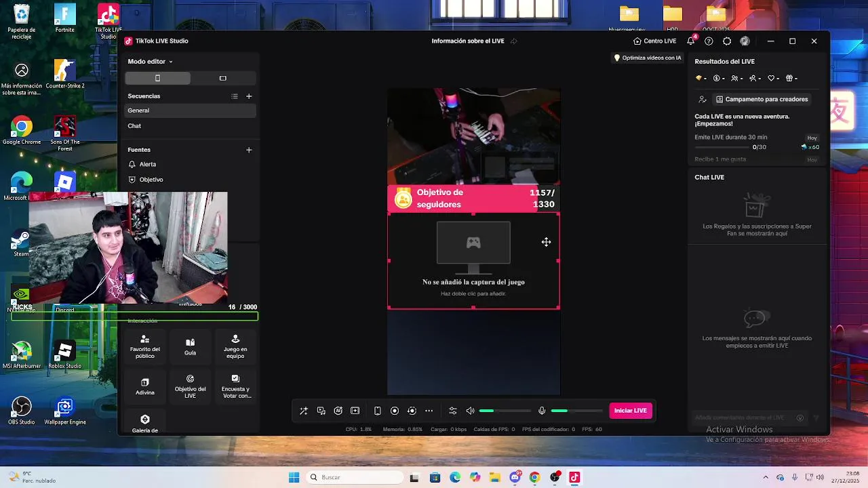Click the TikTok LIVE Studio taskbar icon
868x488 pixels.
click(574, 477)
